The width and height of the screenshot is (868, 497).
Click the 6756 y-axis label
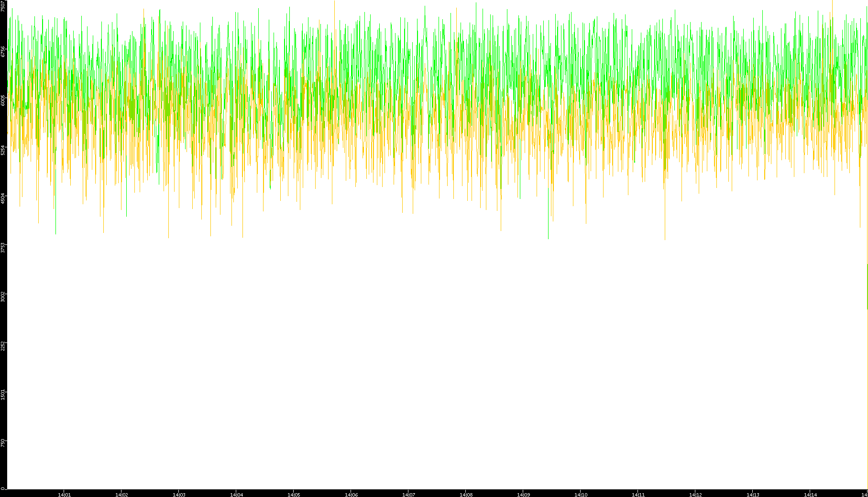click(3, 51)
